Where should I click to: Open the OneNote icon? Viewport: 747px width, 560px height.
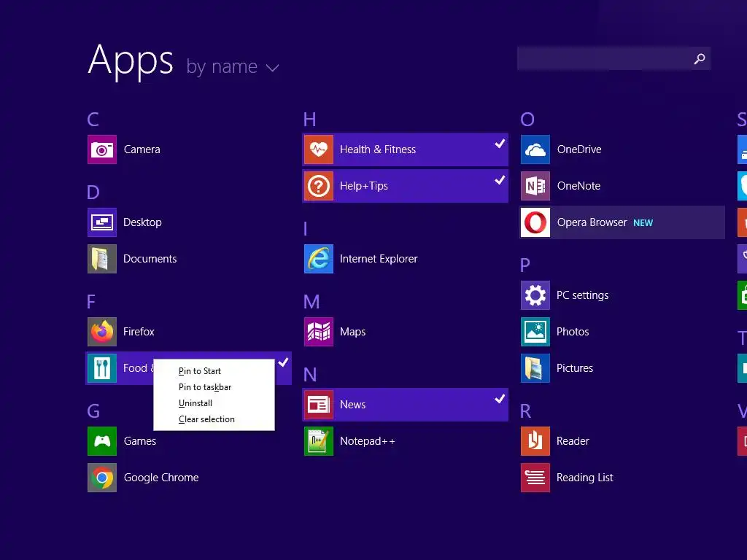pos(535,186)
